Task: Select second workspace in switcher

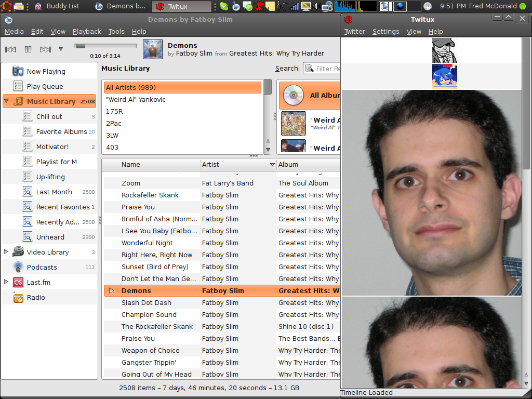Action: pyautogui.click(x=400, y=6)
